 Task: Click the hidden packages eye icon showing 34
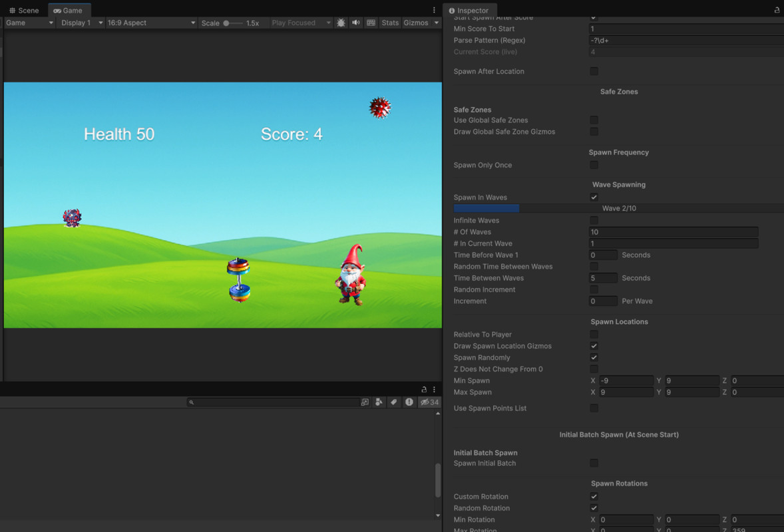coord(429,402)
